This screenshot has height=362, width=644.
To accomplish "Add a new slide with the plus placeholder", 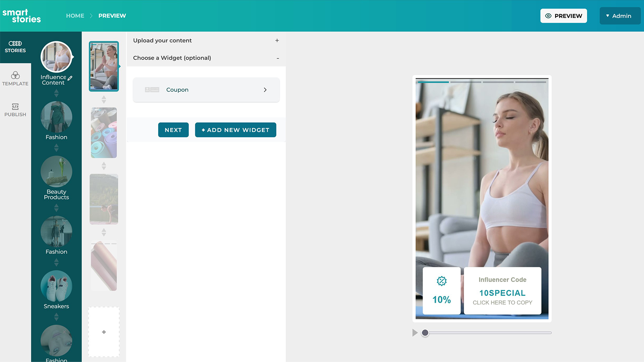I will click(104, 331).
